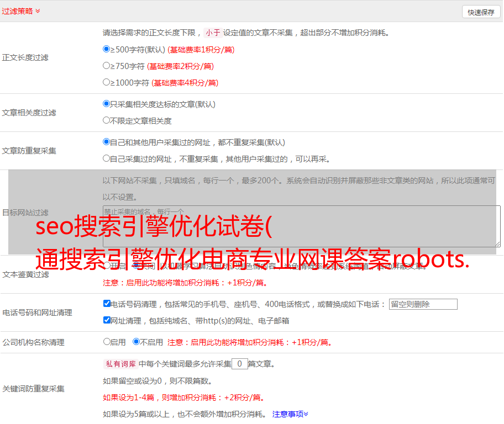The height and width of the screenshot is (424, 504).
Task: Select 不启用 for 公司机构名称清理
Action: click(136, 342)
